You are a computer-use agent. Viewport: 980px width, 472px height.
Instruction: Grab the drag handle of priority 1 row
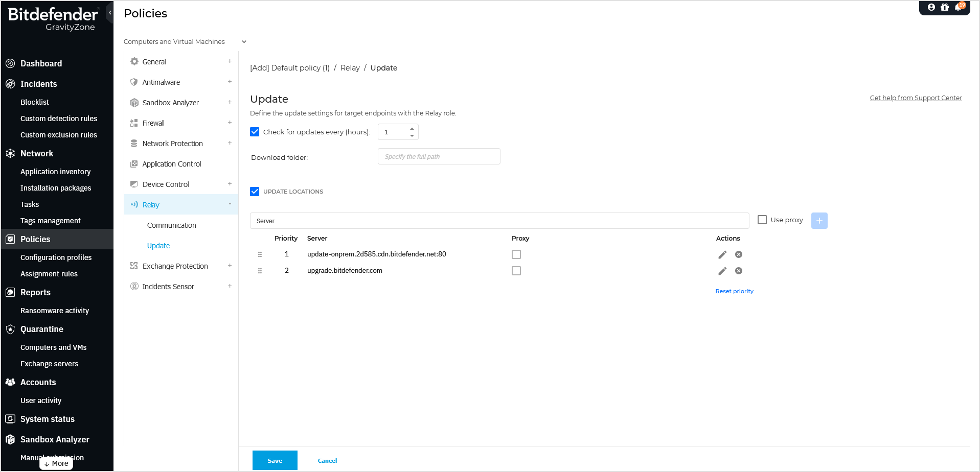point(260,254)
